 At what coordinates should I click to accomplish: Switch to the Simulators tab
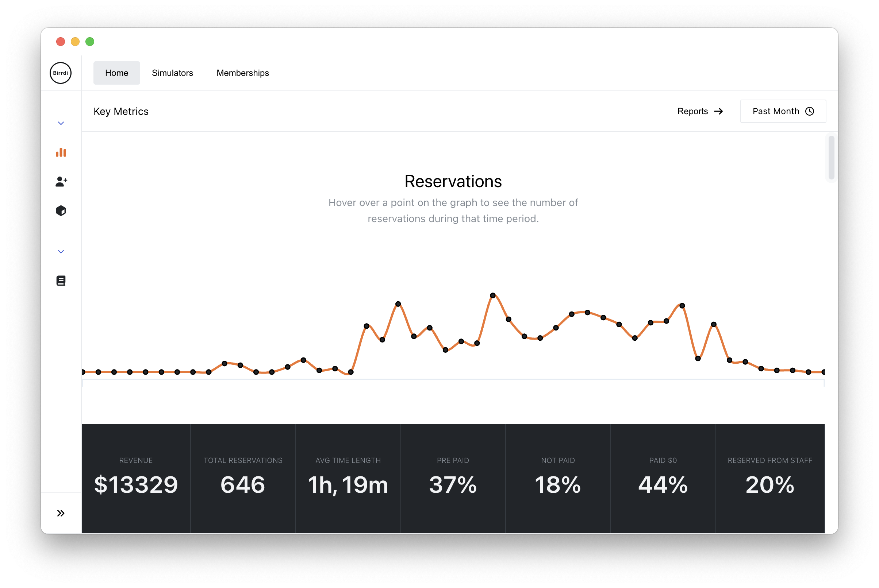pos(172,73)
